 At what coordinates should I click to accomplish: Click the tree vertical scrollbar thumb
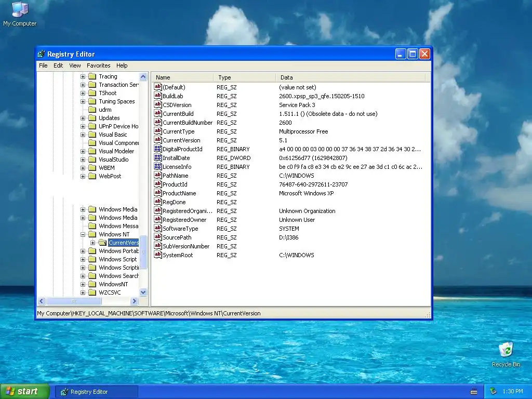pyautogui.click(x=143, y=252)
